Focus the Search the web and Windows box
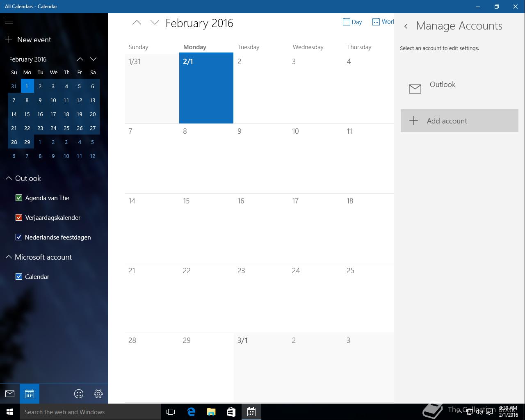 click(90, 412)
